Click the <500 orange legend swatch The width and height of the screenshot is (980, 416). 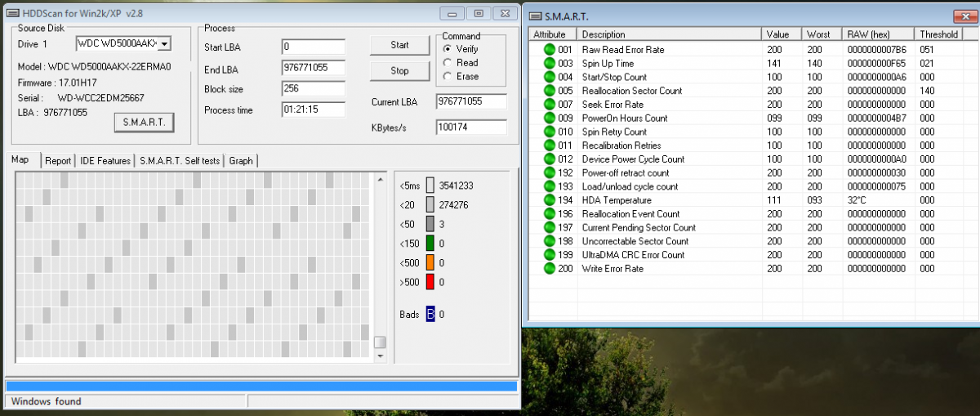[x=430, y=263]
